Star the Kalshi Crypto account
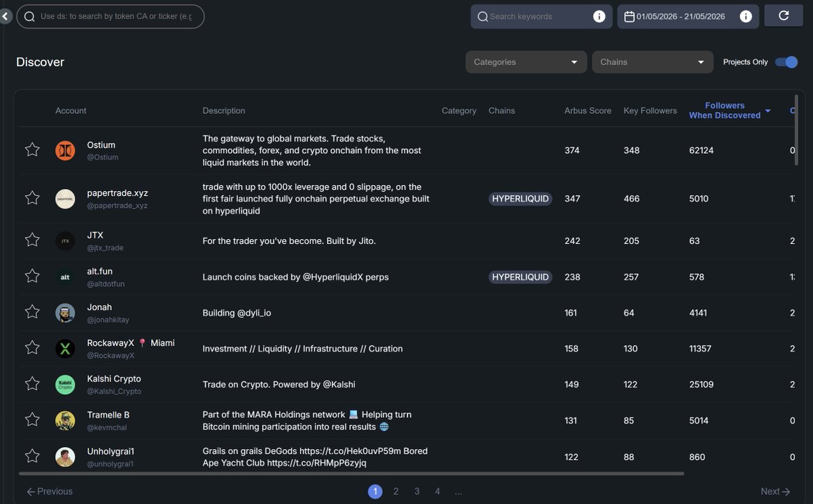The height and width of the screenshot is (504, 813). click(32, 384)
